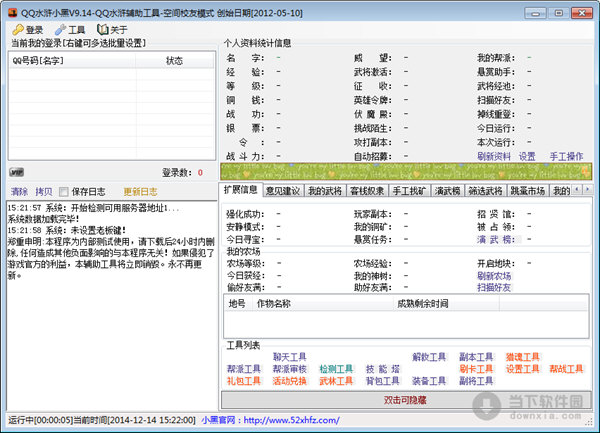
Task: Click the 登录数 count value
Action: 200,173
